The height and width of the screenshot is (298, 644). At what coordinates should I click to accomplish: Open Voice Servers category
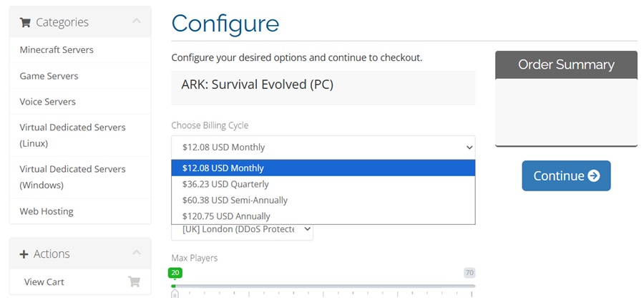coord(80,102)
